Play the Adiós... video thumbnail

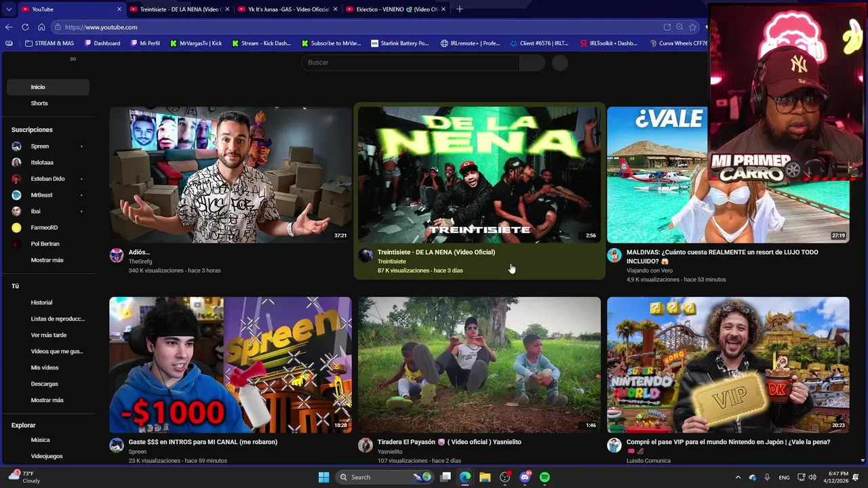point(231,175)
